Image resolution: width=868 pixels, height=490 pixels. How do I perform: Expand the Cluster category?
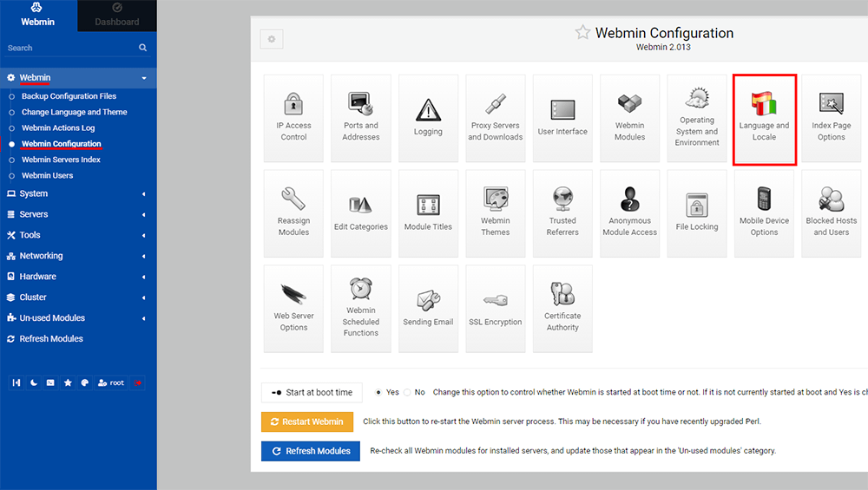(x=78, y=297)
